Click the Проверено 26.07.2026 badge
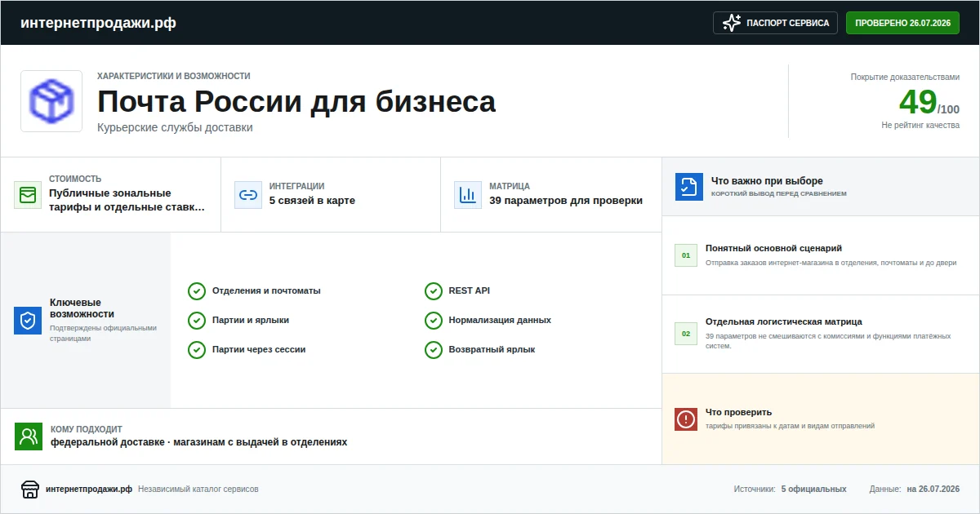980x514 pixels. click(x=902, y=23)
